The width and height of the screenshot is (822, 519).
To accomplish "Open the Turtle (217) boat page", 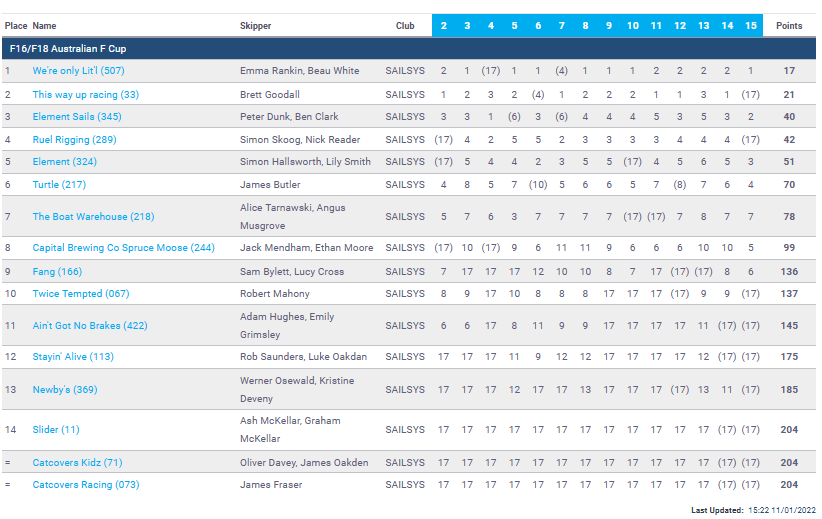I will click(x=59, y=185).
